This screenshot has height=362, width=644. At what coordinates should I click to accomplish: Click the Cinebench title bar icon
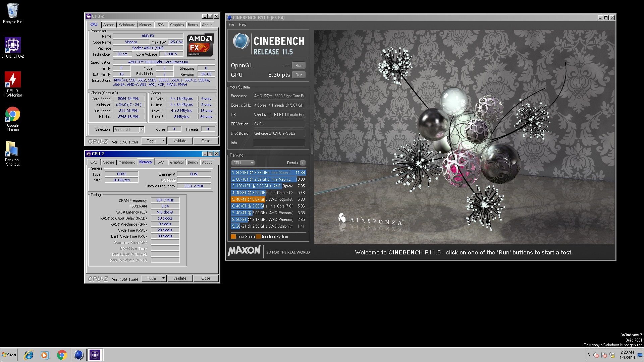click(x=229, y=18)
